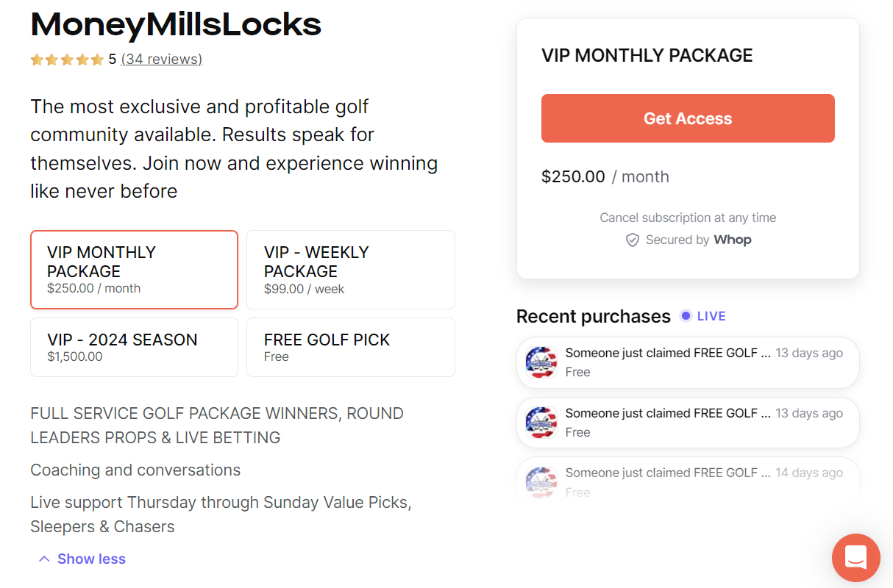Click the shield icon next to Secured by
Viewport: 893px width, 588px height.
tap(633, 240)
